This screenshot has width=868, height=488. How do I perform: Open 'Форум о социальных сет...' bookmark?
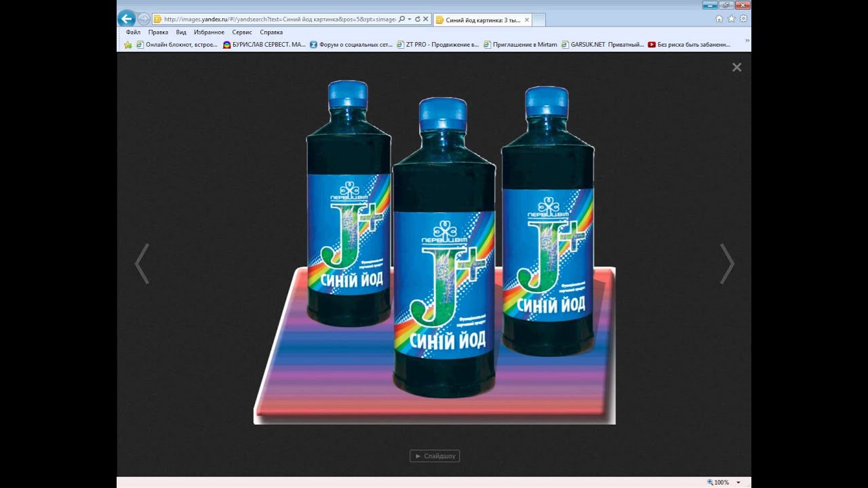click(351, 45)
